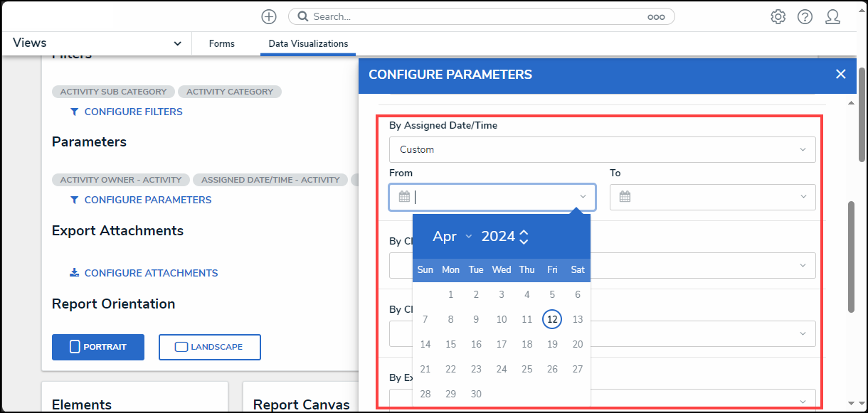The width and height of the screenshot is (868, 413).
Task: Click the Configure Attachments link
Action: coord(152,273)
